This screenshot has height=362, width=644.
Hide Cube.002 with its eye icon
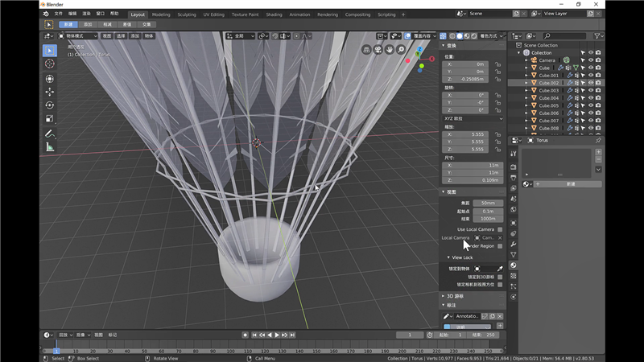pyautogui.click(x=591, y=83)
